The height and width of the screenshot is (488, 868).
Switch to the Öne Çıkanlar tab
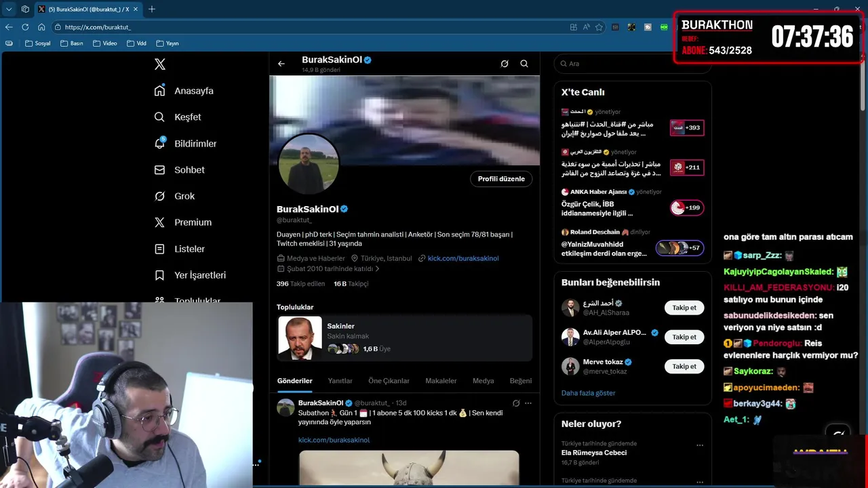coord(389,381)
